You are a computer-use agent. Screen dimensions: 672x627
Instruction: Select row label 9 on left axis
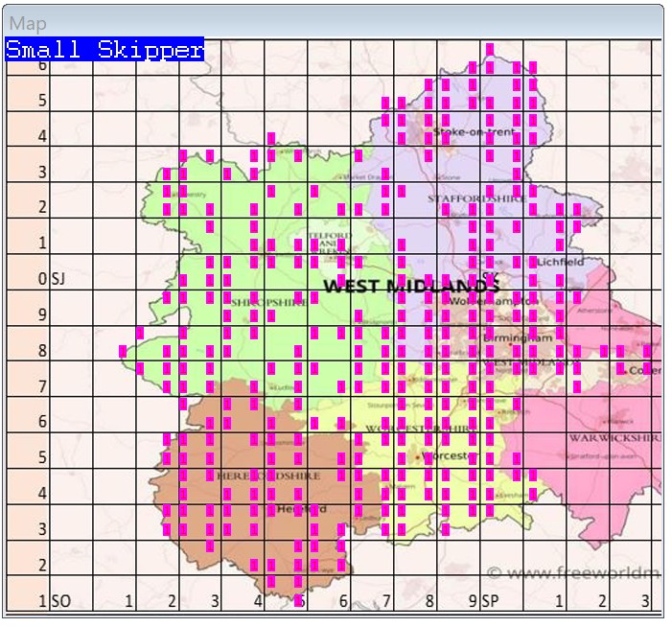point(42,314)
